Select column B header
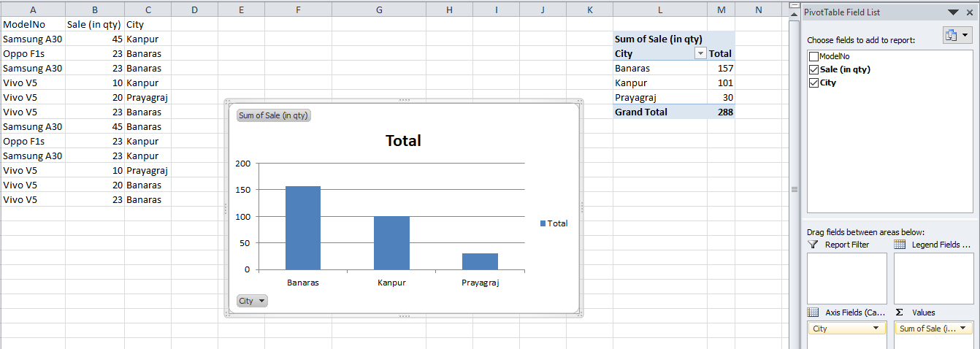Viewport: 980px width, 349px height. 94,9
